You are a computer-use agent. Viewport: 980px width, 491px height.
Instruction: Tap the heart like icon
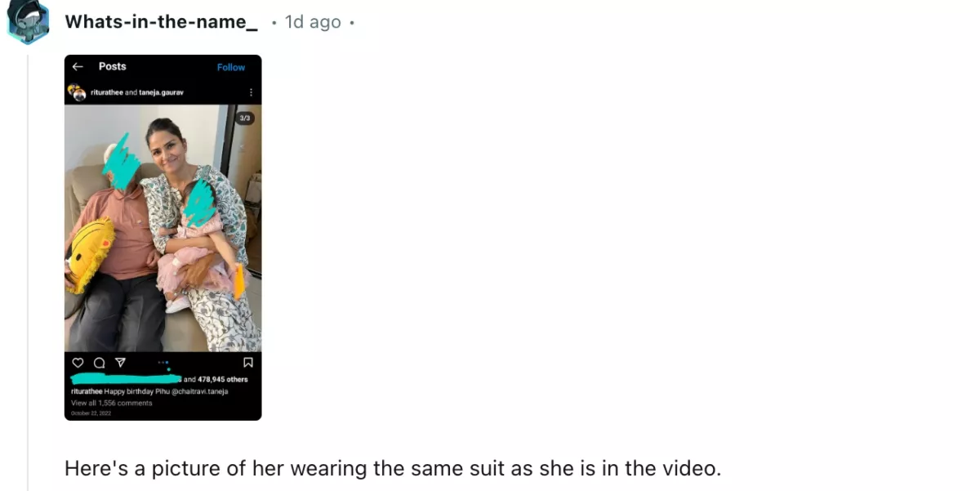(x=78, y=363)
